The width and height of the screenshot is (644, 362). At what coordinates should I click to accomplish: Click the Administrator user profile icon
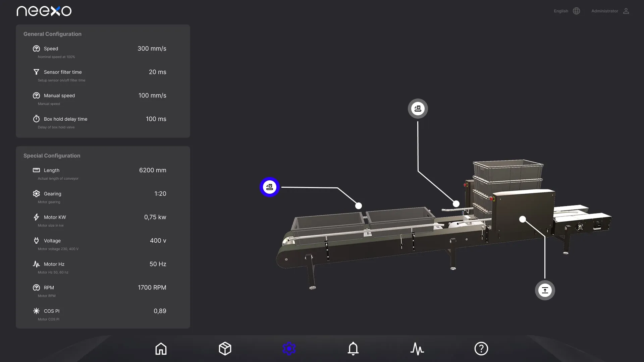pos(626,11)
